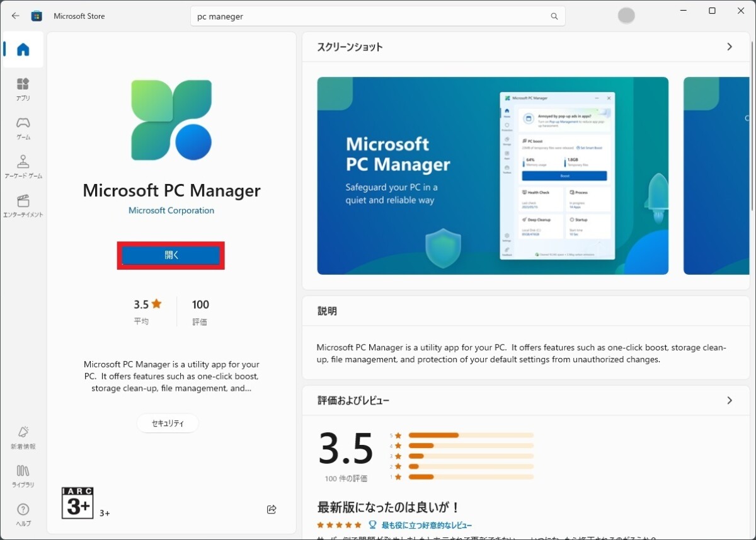Viewport: 756px width, 540px height.
Task: Click the 4-star rating bar
Action: (471, 445)
